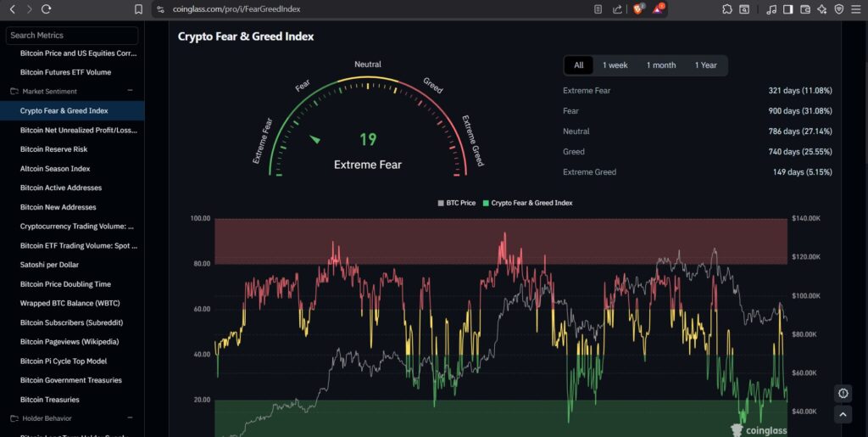The width and height of the screenshot is (868, 437).
Task: Toggle the BTC Price legend series
Action: pyautogui.click(x=457, y=204)
